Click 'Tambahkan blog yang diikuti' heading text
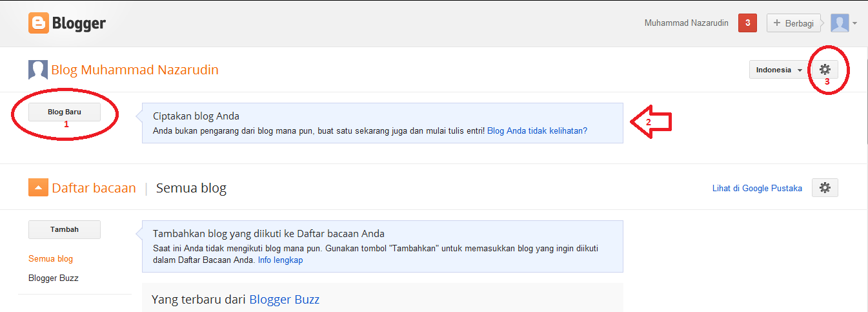Image resolution: width=868 pixels, height=312 pixels. (x=268, y=234)
